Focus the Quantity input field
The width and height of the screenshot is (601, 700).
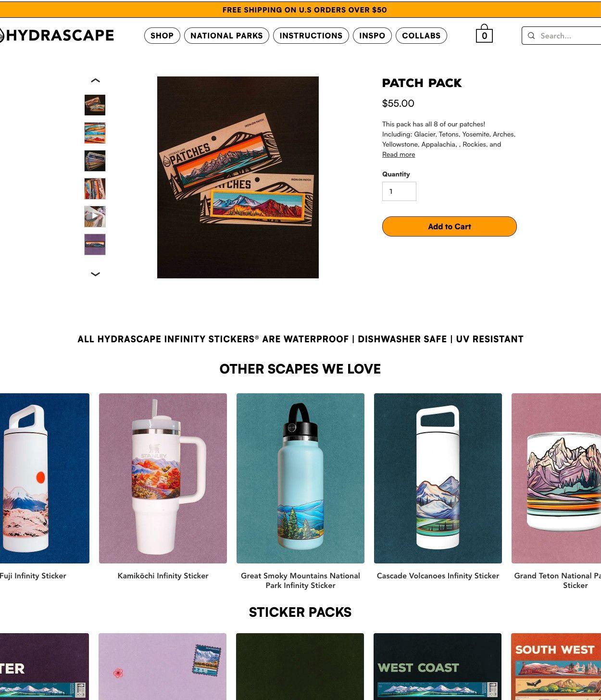[399, 191]
